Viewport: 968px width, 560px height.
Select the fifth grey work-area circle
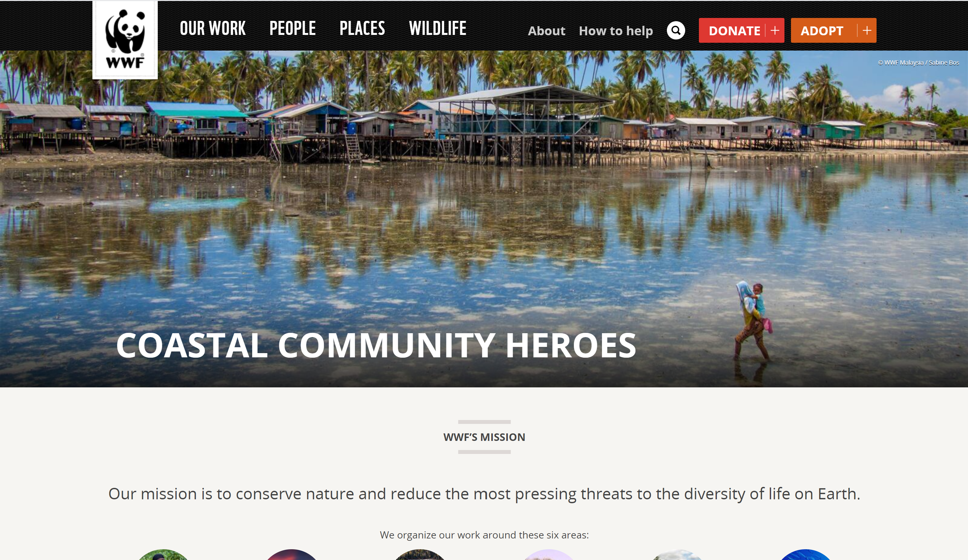coord(677,555)
